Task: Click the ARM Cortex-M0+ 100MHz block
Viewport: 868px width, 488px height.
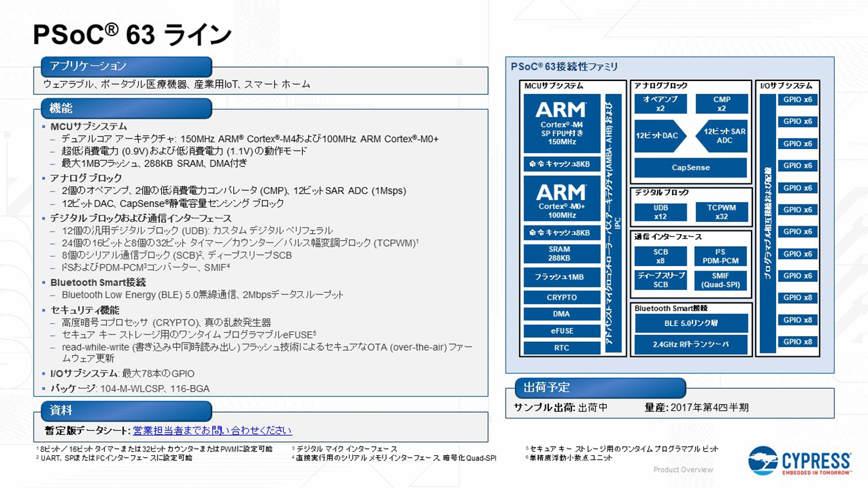Action: pyautogui.click(x=561, y=199)
